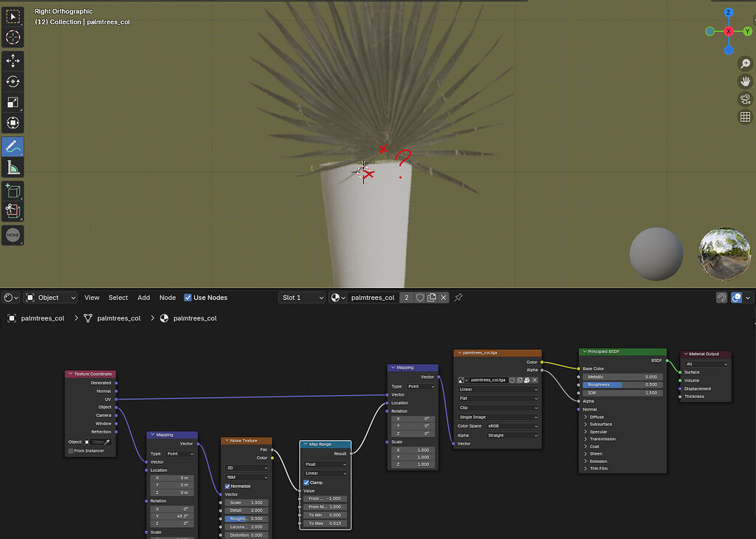756x539 pixels.
Task: Choose the Add Cube tool
Action: pyautogui.click(x=13, y=191)
